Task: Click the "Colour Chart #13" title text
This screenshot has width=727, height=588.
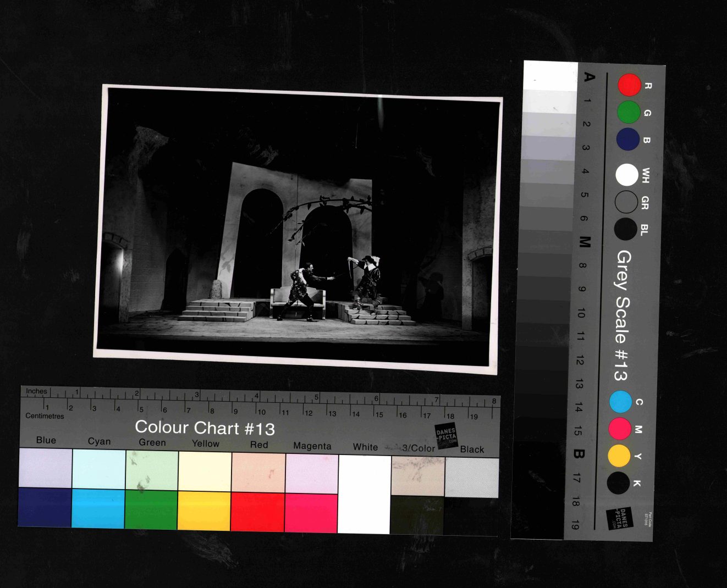Action: coord(205,428)
